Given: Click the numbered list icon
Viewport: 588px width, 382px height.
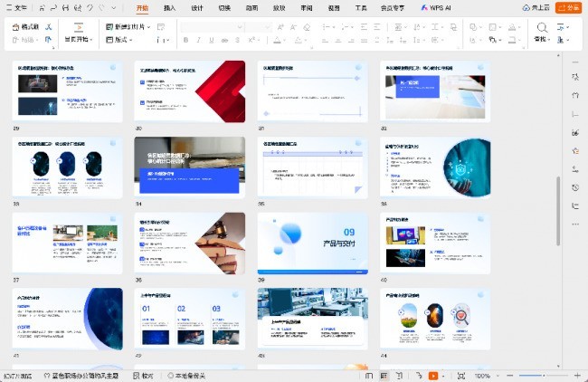Looking at the screenshot, I should [345, 26].
